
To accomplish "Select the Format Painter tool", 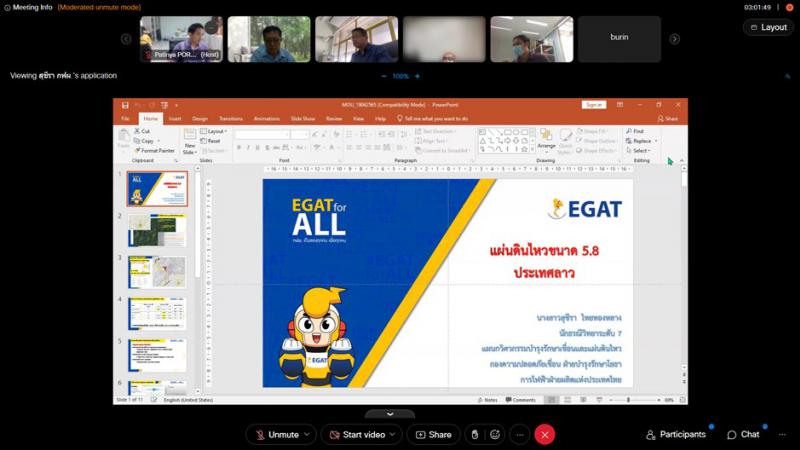I will 155,151.
